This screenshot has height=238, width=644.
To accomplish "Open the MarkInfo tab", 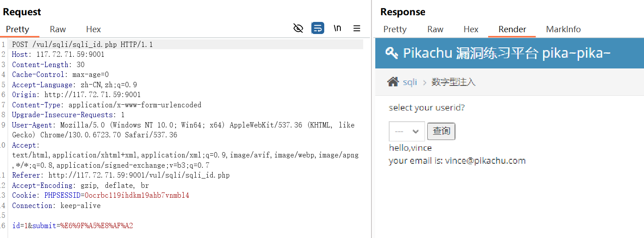I will (x=563, y=29).
